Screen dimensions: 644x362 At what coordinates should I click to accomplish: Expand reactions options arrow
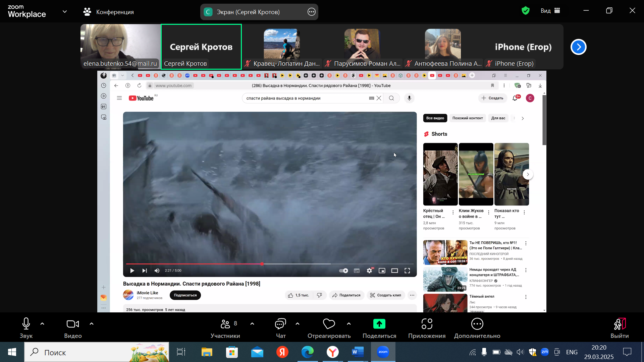point(349,324)
